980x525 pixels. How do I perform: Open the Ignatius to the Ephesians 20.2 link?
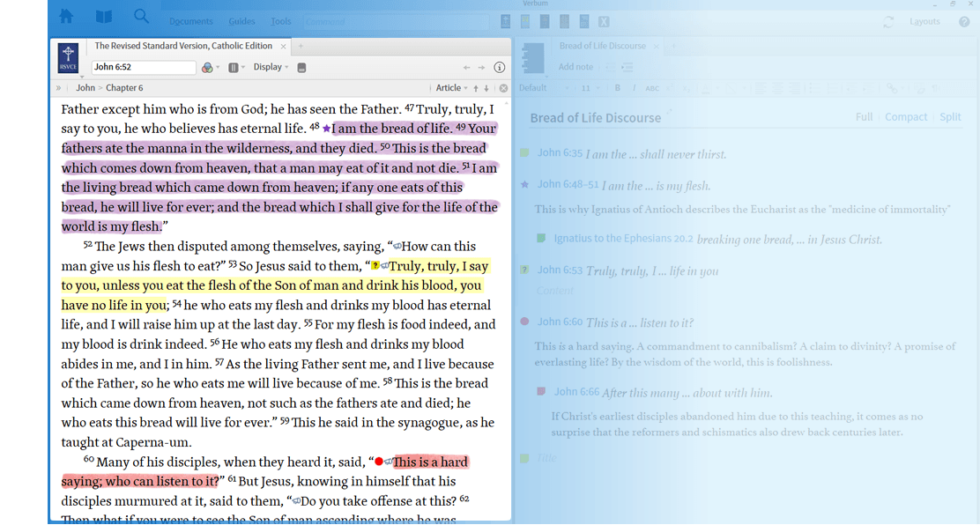623,238
